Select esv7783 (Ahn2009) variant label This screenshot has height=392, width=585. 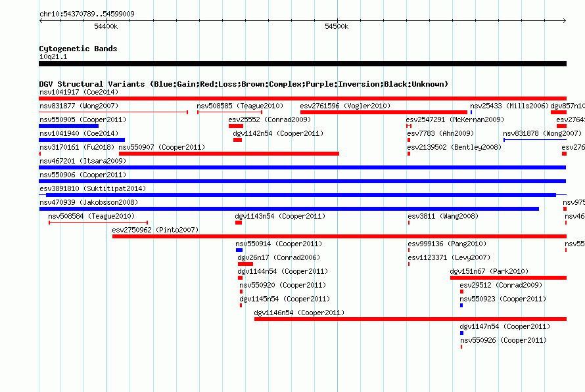pos(440,133)
